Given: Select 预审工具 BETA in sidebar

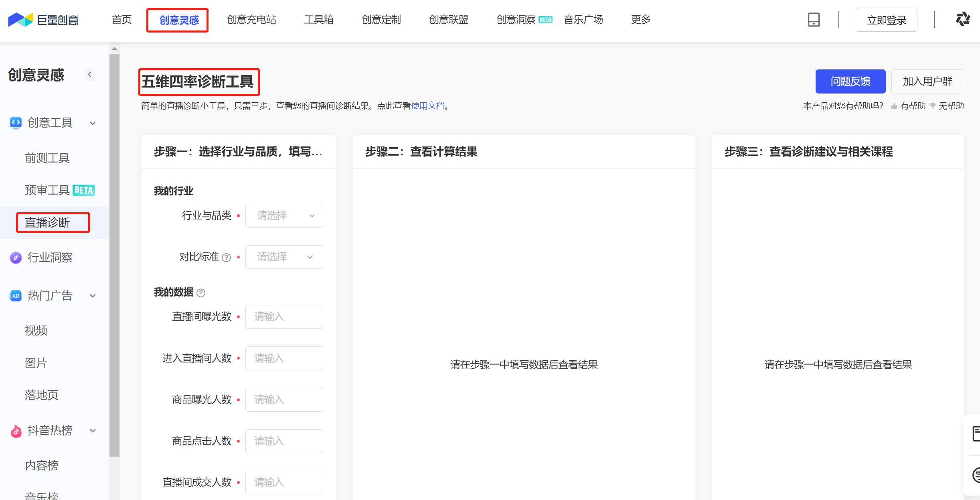Looking at the screenshot, I should coord(60,190).
